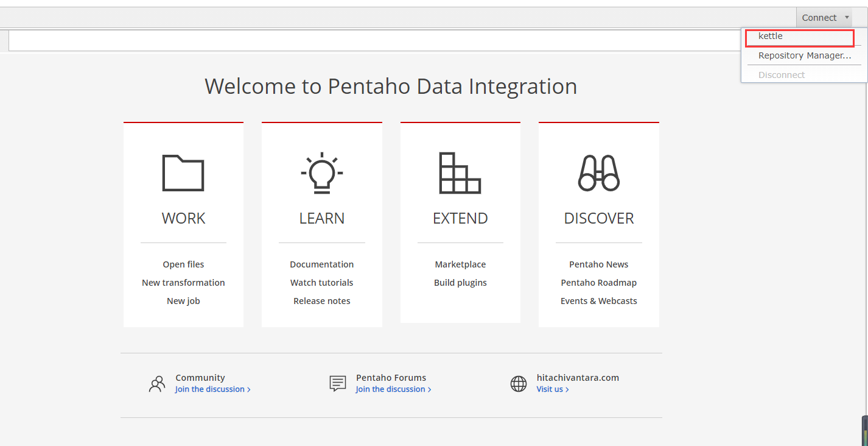Click the hitachivantara.com label text

578,378
